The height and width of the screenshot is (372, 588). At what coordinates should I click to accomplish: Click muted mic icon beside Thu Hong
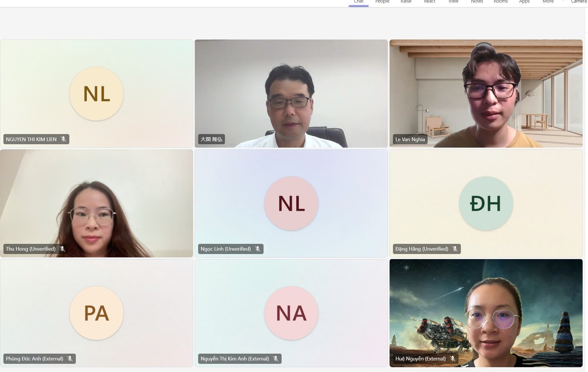[x=62, y=249]
